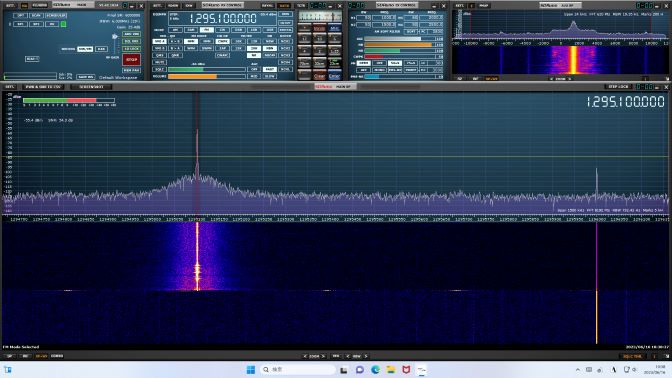Image resolution: width=672 pixels, height=378 pixels.
Task: Toggle LO LOCK in Main panel
Action: point(132,49)
